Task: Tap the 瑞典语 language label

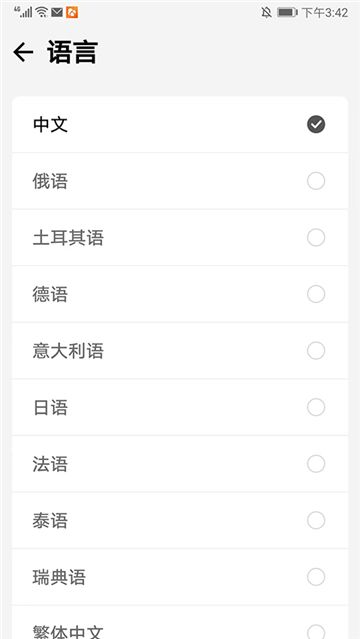Action: pyautogui.click(x=59, y=577)
